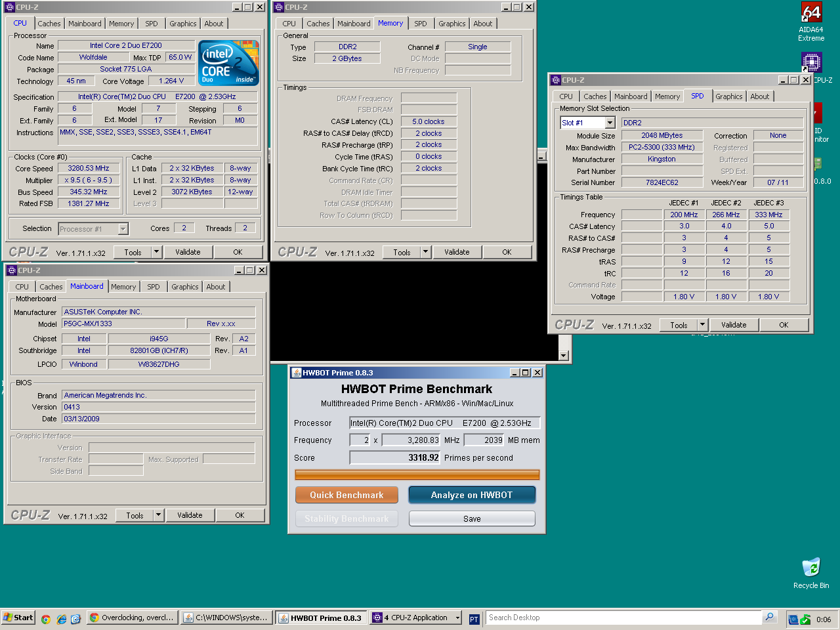This screenshot has height=630, width=840.
Task: Start the Quick Benchmark in HWBOT Prime
Action: point(346,495)
